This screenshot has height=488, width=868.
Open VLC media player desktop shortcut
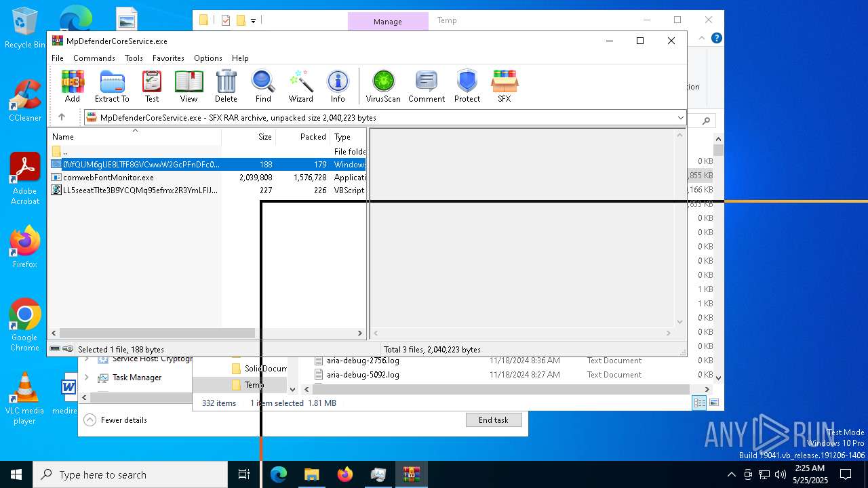click(x=25, y=398)
